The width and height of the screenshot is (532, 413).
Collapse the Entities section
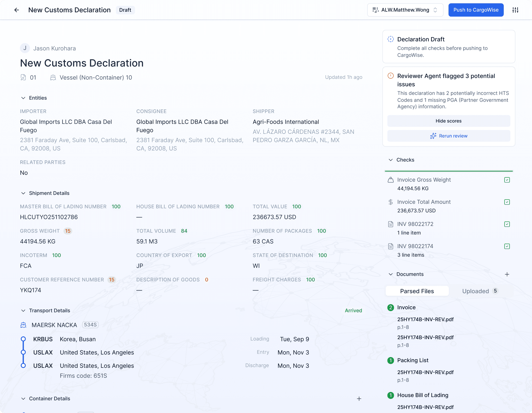tap(23, 98)
